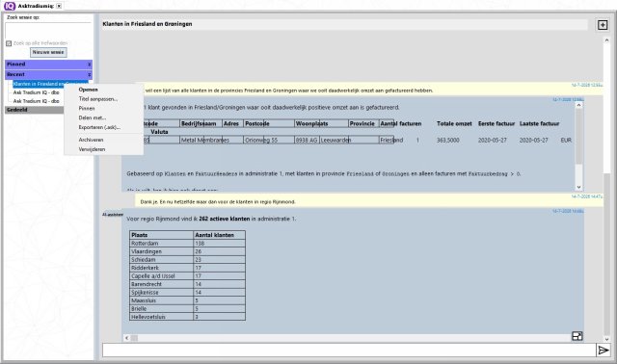Click the IQ logo icon in the title bar

[x=10, y=6]
